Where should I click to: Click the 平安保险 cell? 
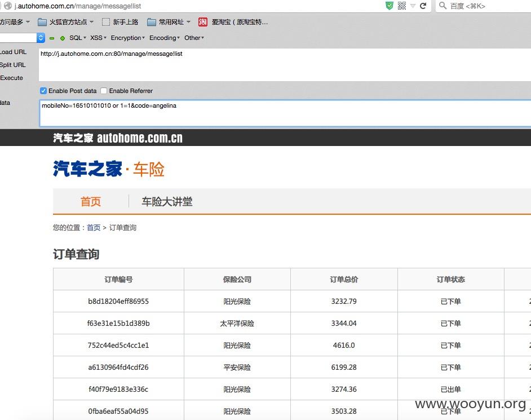tap(237, 368)
